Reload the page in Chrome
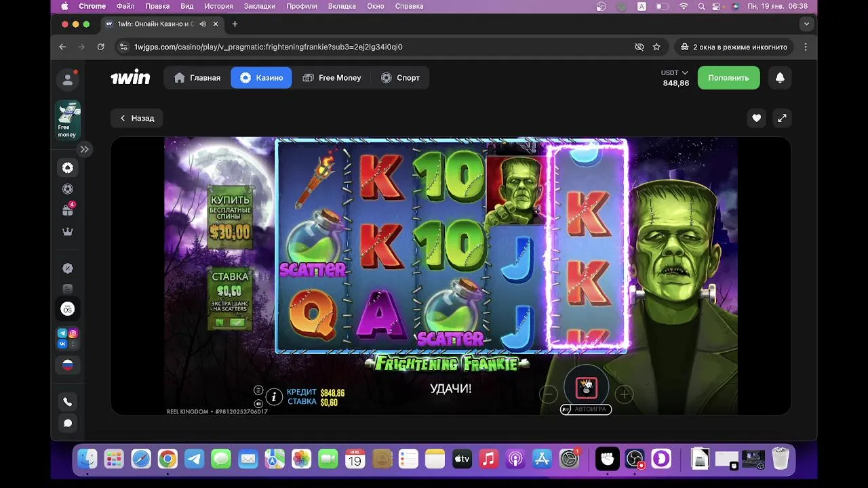 [x=100, y=47]
